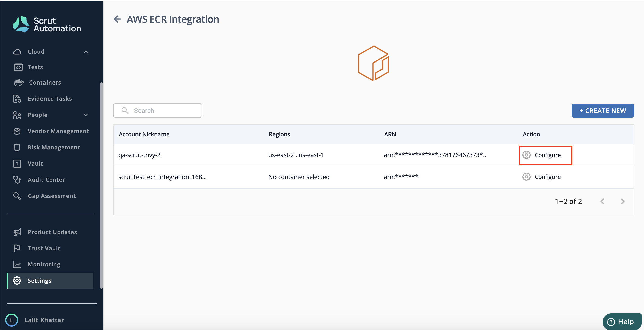Click the + CREATE NEW button
The width and height of the screenshot is (644, 330).
603,111
